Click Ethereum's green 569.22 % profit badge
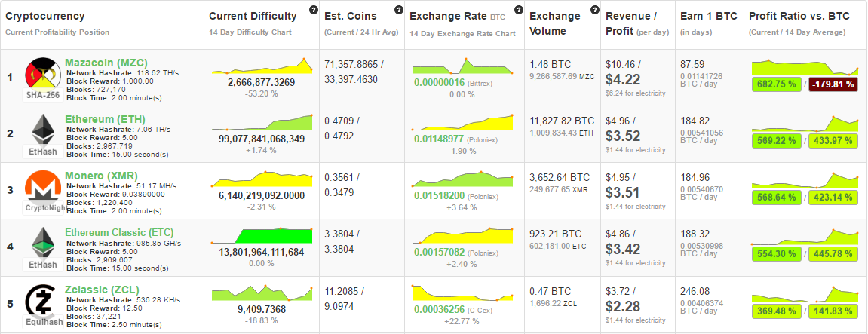Screen dimensions: 868x334 point(776,141)
